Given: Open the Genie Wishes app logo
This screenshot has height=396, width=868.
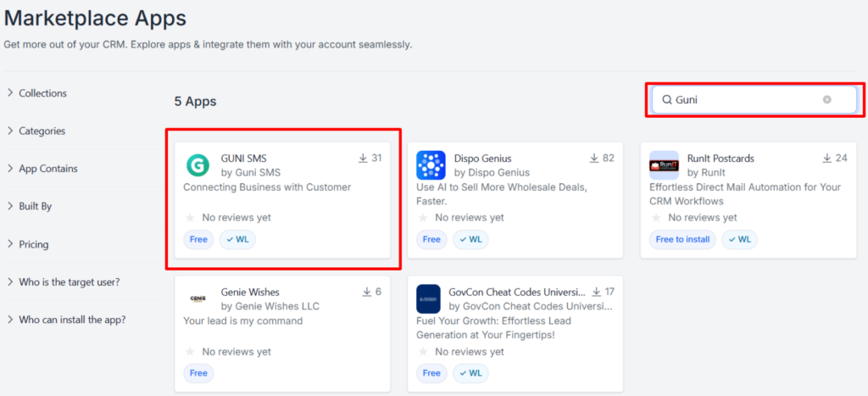Looking at the screenshot, I should [198, 298].
